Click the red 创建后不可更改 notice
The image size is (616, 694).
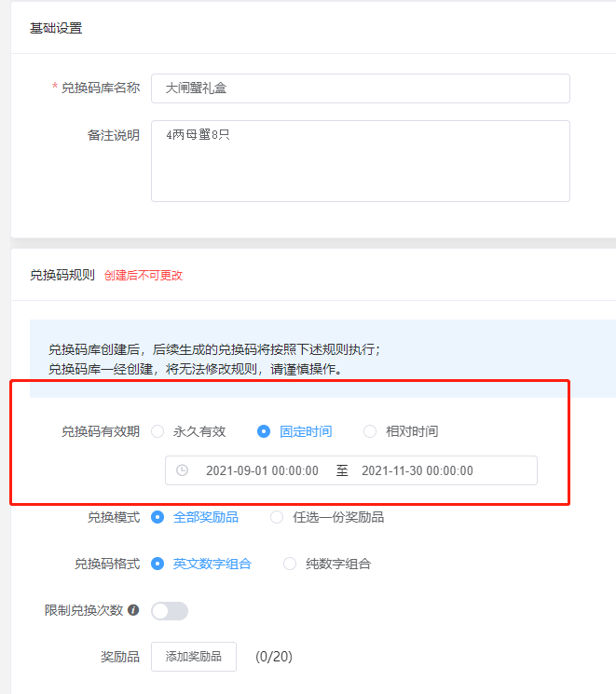[x=143, y=276]
